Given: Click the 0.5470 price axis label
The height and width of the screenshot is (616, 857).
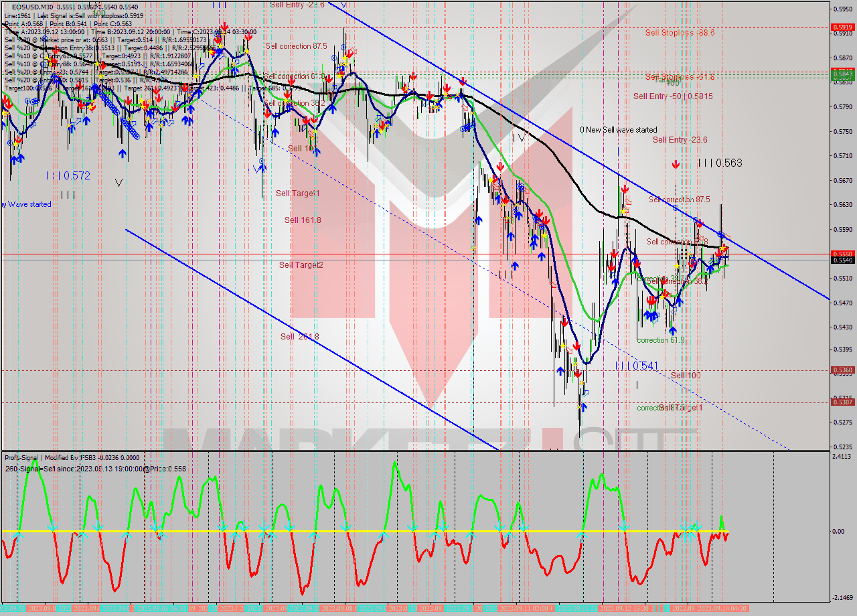Looking at the screenshot, I should point(842,303).
